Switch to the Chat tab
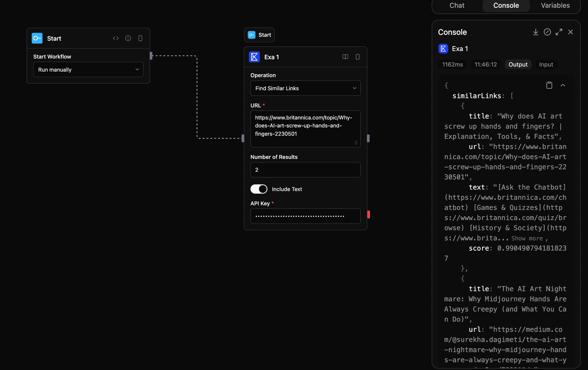The image size is (588, 370). coord(457,5)
